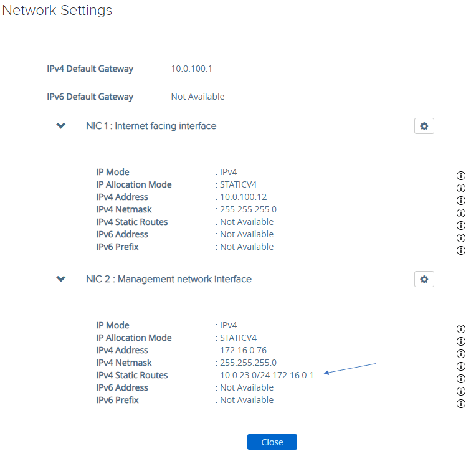Click info icon for NIC 2 IPv4 Netmask
The height and width of the screenshot is (456, 476).
[x=461, y=366]
